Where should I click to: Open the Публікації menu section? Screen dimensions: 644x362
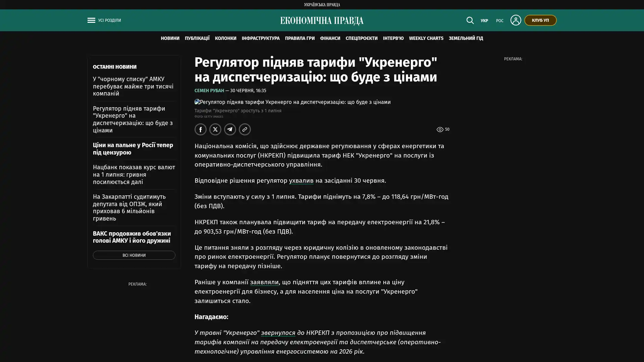197,38
